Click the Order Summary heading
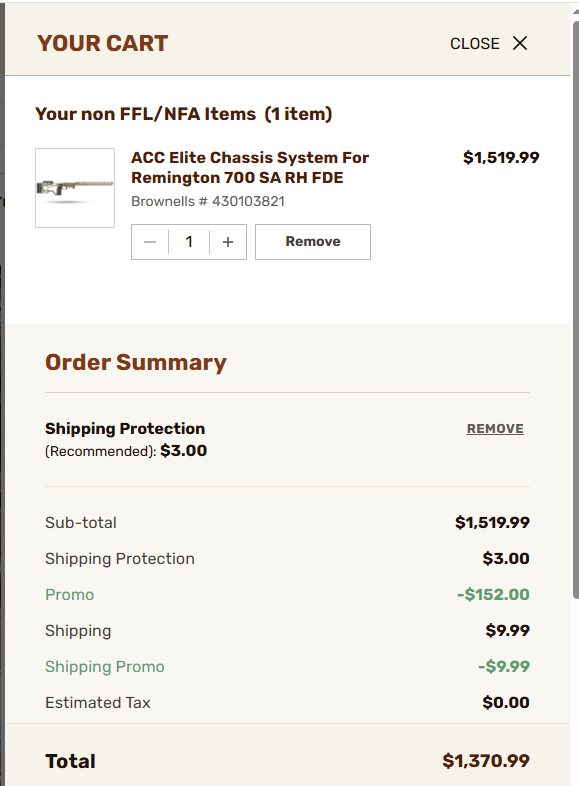Viewport: 579px width, 786px height. (136, 362)
